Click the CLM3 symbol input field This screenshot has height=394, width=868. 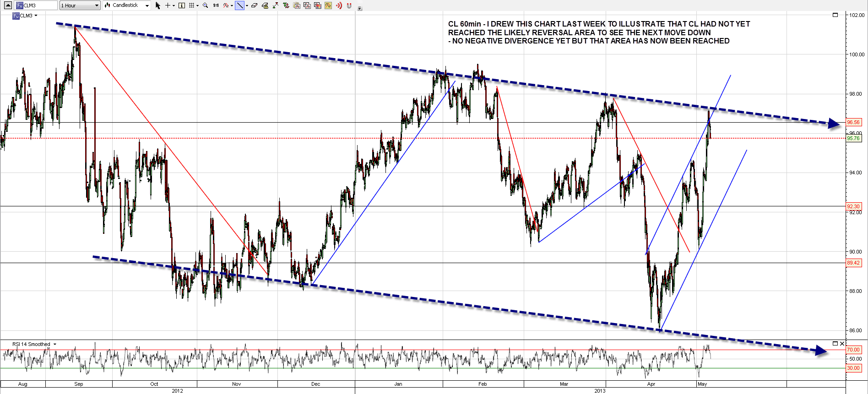click(37, 5)
